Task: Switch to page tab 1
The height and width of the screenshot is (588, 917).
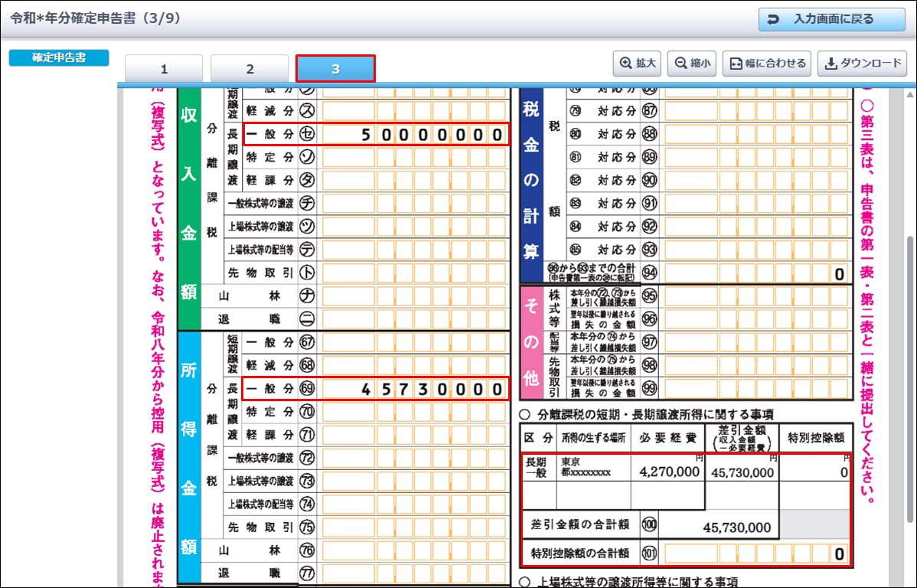Action: coord(164,69)
